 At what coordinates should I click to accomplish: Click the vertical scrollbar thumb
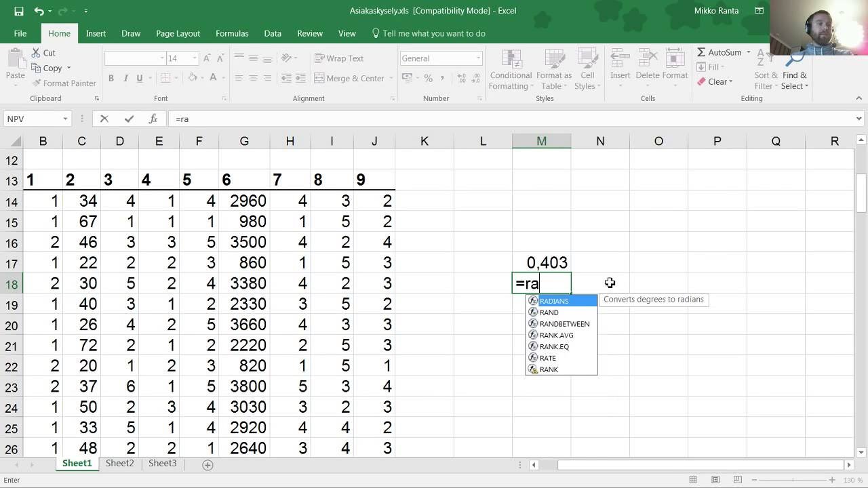click(x=861, y=193)
